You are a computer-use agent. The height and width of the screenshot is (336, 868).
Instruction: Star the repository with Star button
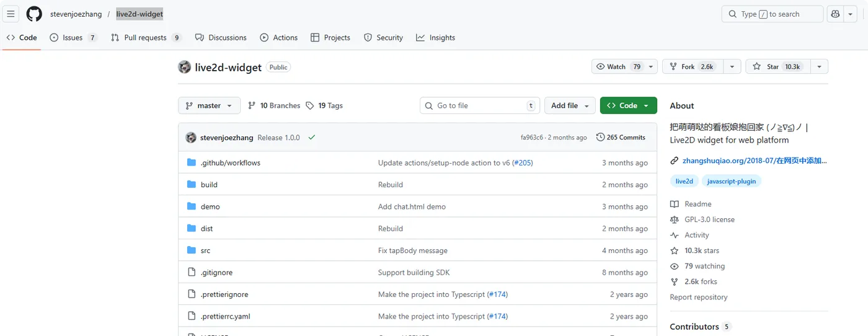pyautogui.click(x=777, y=66)
